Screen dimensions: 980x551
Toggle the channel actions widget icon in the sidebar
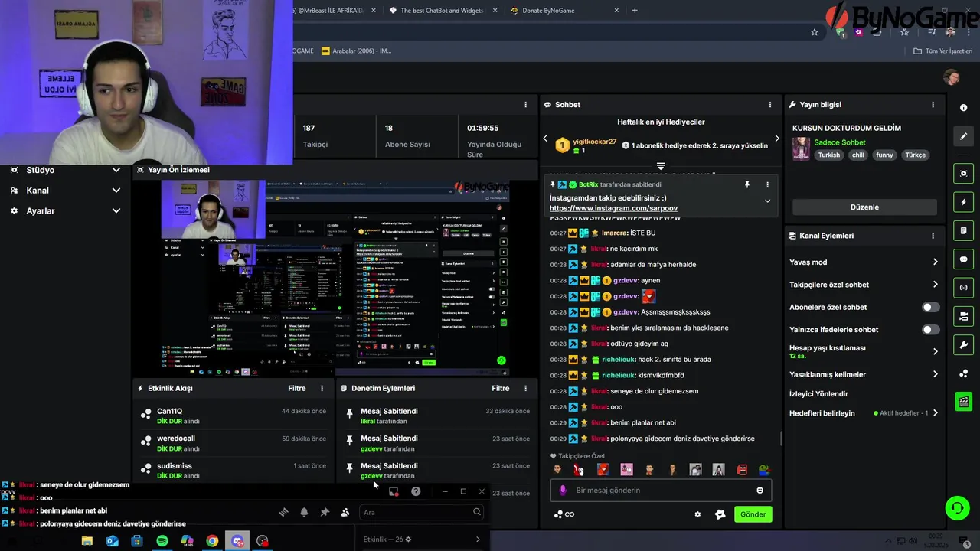964,316
